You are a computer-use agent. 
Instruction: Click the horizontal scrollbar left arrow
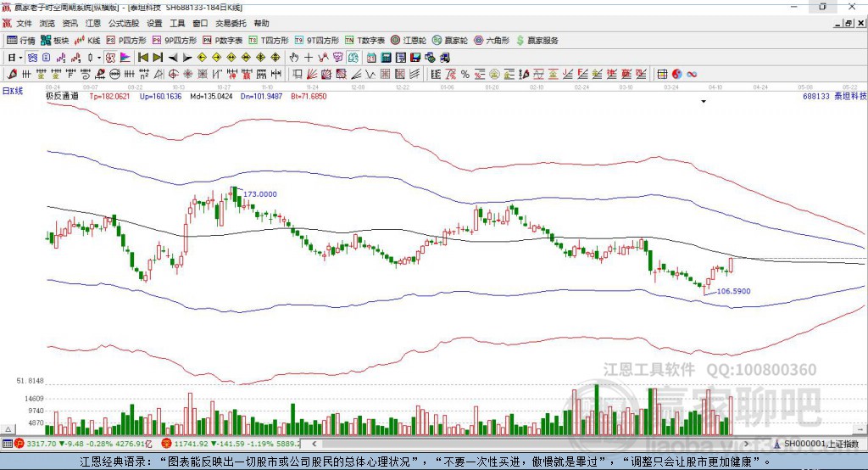coord(314,444)
